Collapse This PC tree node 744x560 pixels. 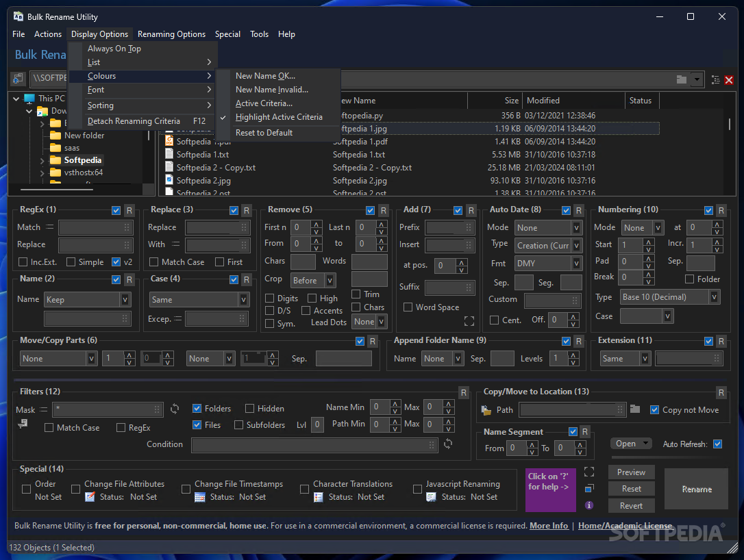coord(16,99)
